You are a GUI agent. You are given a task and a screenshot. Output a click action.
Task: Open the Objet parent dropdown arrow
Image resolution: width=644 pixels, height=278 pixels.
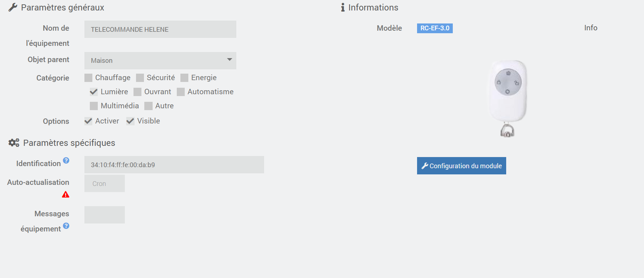[x=229, y=60]
